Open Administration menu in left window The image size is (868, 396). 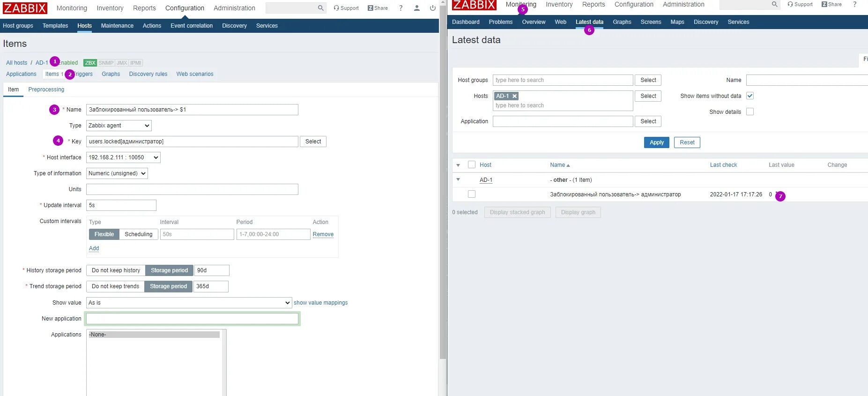234,8
